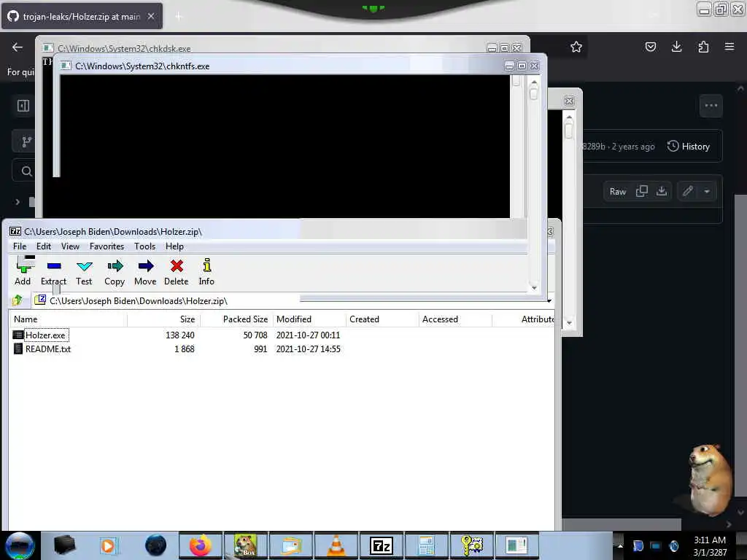This screenshot has width=747, height=560.
Task: Click the Copy tool in 7-Zip
Action: pos(115,271)
